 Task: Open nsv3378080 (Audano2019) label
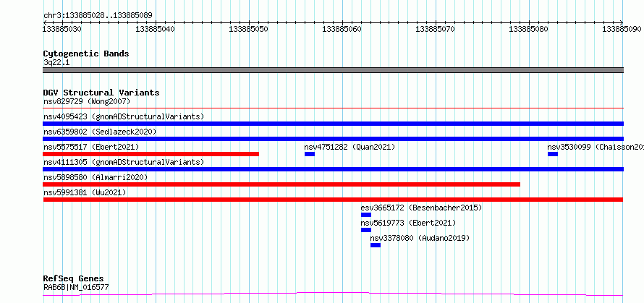click(x=420, y=238)
